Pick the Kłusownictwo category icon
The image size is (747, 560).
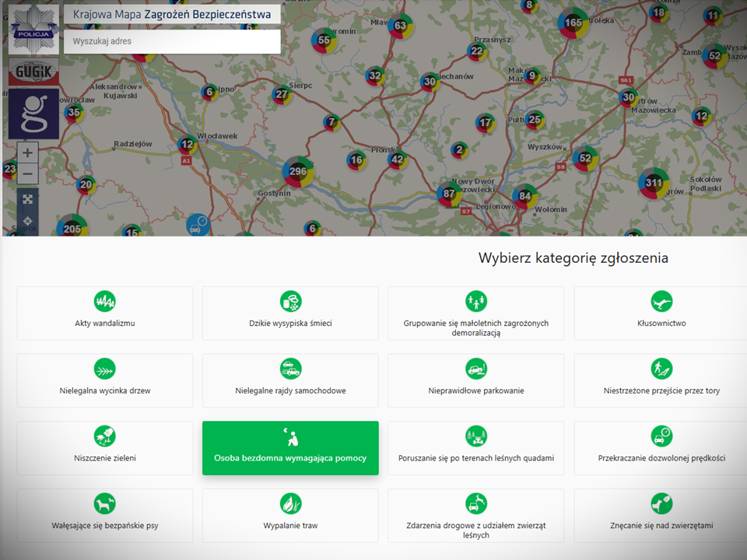[661, 302]
